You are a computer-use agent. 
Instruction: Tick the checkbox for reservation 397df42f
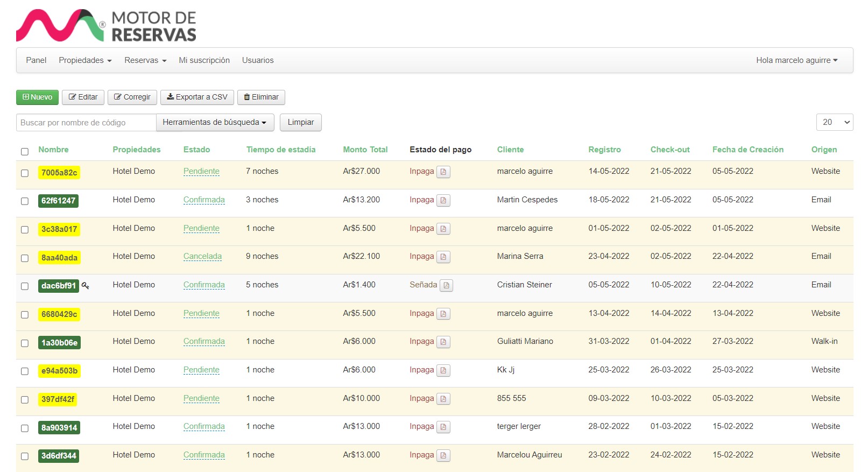(x=25, y=400)
